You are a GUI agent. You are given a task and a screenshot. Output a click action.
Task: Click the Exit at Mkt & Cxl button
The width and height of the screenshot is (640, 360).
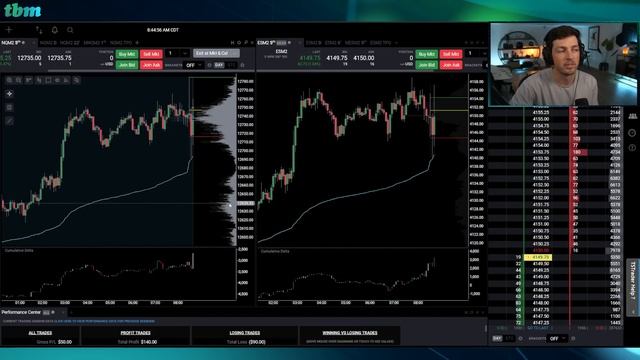click(x=216, y=53)
